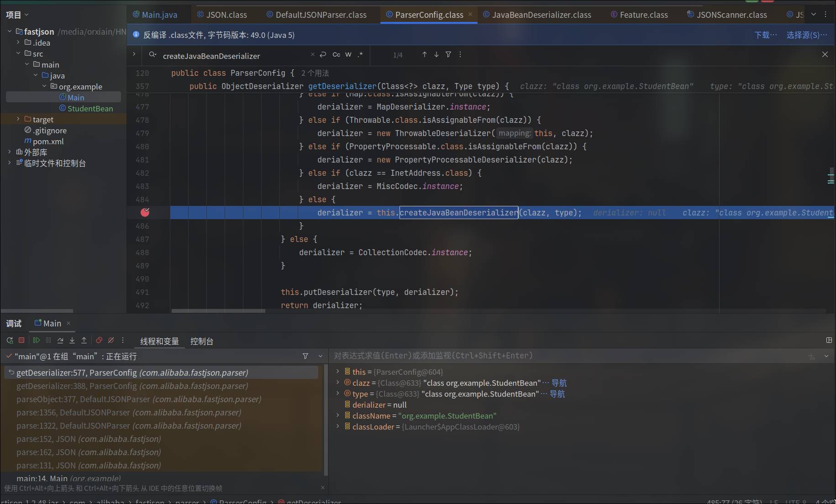Resume program execution
836x504 pixels.
[x=36, y=341]
